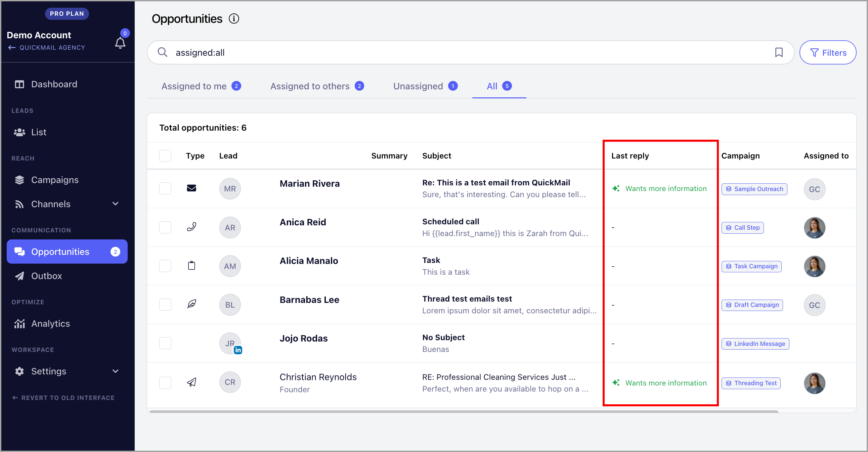
Task: Click the CR avatar for Christian Reynolds
Action: [x=230, y=382]
